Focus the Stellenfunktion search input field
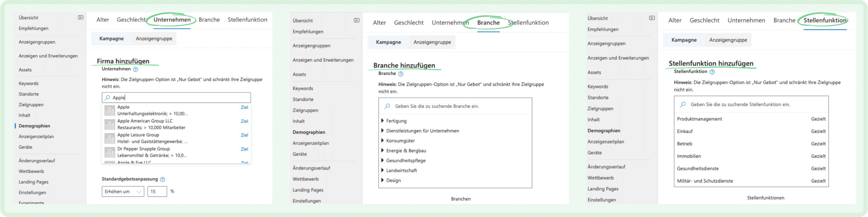The height and width of the screenshot is (217, 868). [x=751, y=104]
